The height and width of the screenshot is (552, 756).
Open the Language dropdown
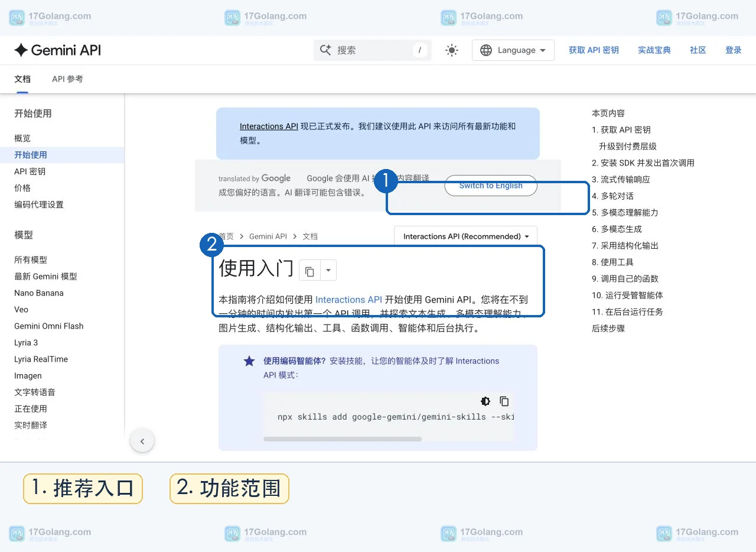(513, 50)
